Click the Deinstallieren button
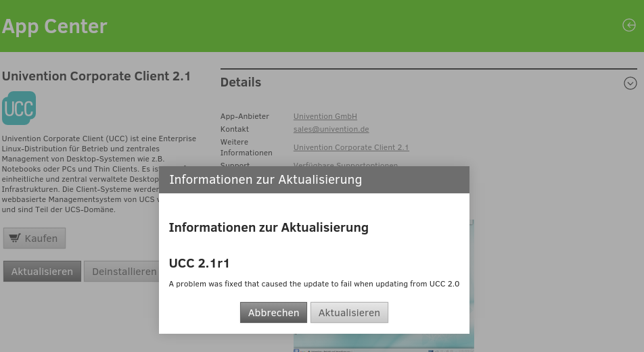This screenshot has width=644, height=352. (122, 272)
